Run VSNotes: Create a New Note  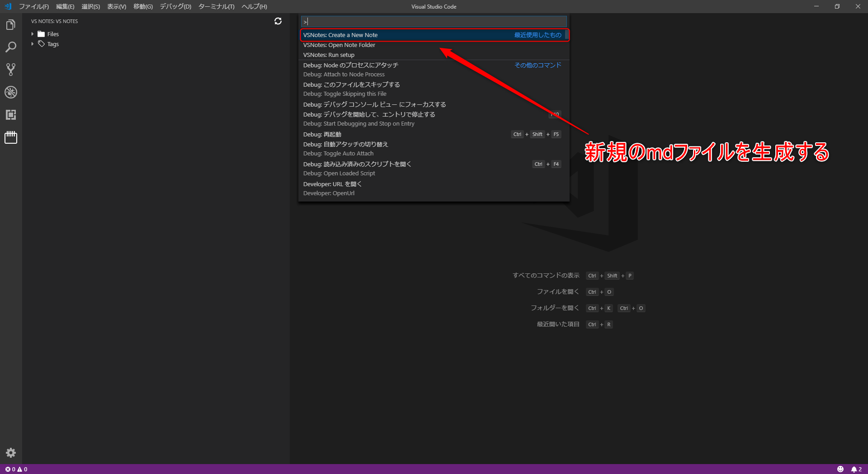tap(434, 35)
